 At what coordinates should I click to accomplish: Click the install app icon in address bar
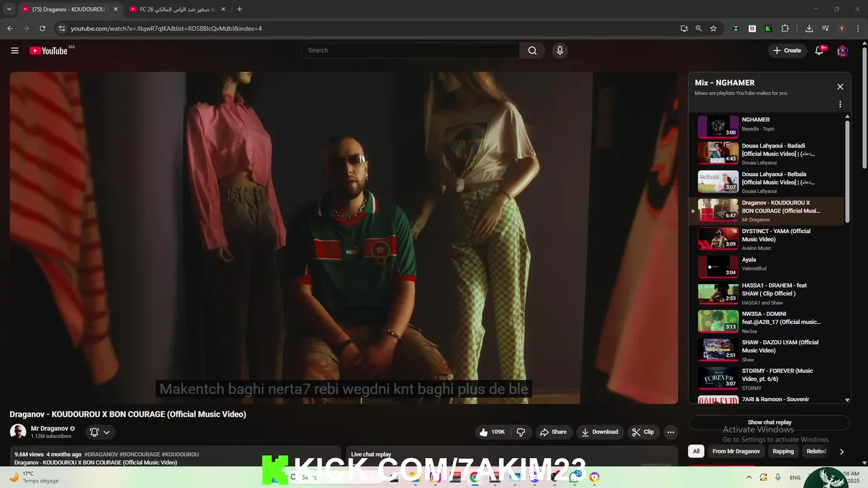[x=684, y=28]
